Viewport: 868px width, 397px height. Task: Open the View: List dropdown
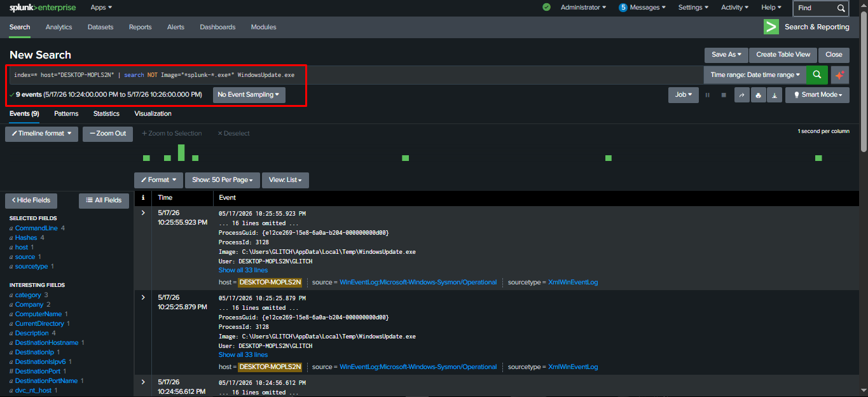[286, 180]
